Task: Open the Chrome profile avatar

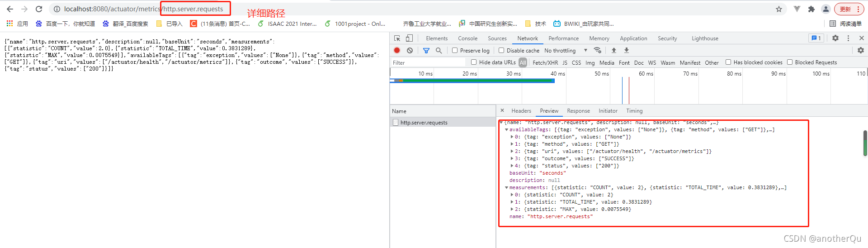Action: pyautogui.click(x=826, y=9)
